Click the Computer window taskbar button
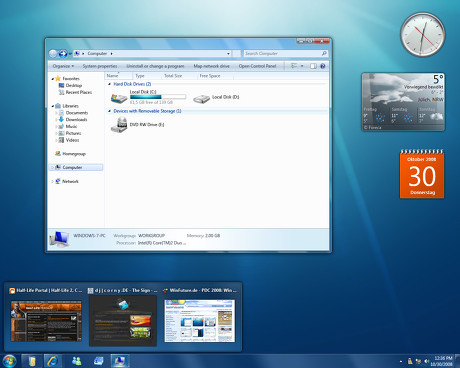 pyautogui.click(x=120, y=361)
